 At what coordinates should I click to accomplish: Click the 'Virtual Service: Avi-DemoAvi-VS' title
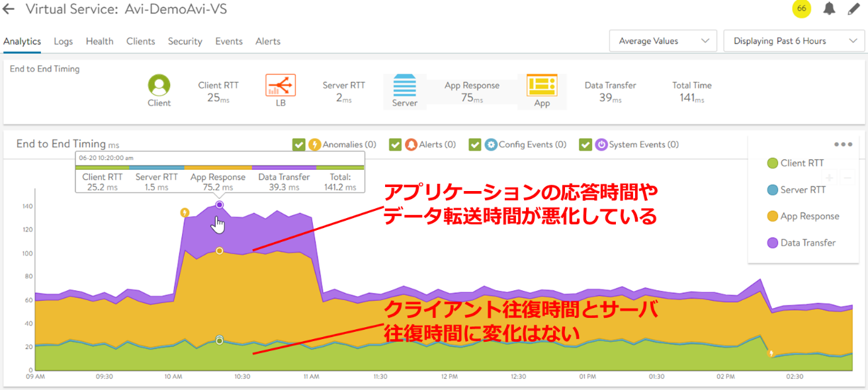tap(126, 9)
